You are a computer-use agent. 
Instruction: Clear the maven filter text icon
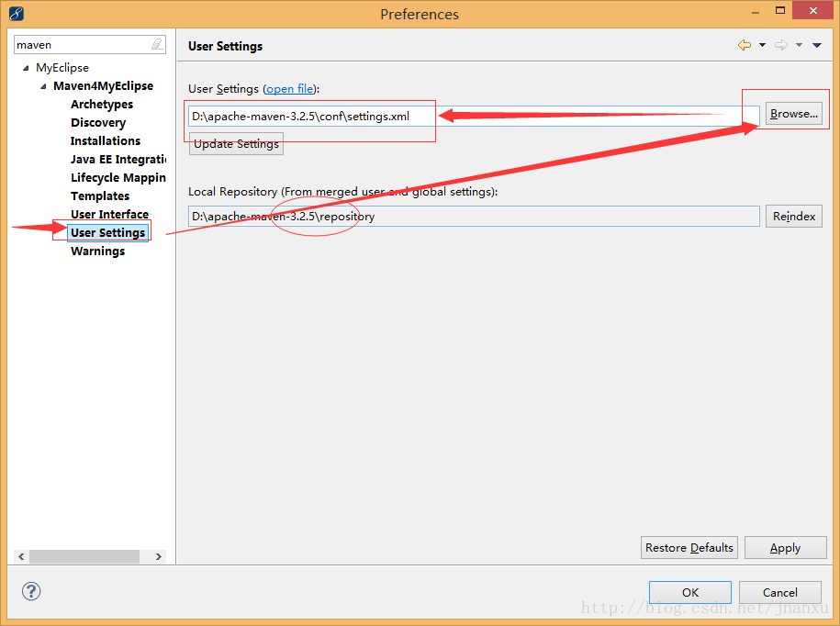tap(157, 44)
